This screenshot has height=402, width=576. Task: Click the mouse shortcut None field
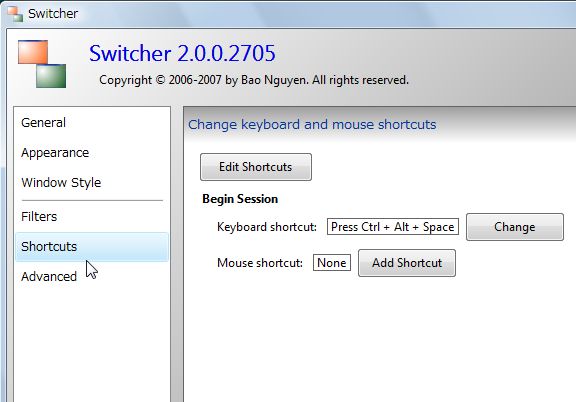(x=332, y=263)
